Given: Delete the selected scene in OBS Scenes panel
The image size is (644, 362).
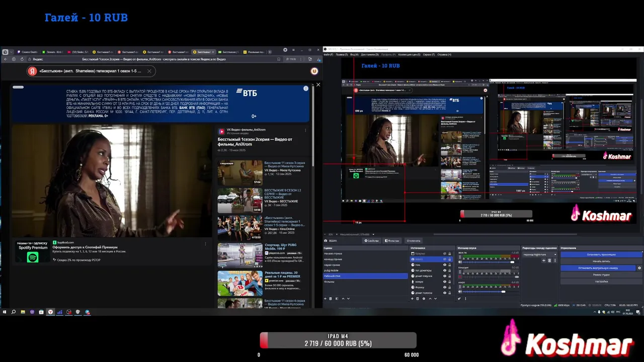Looking at the screenshot, I should click(331, 299).
